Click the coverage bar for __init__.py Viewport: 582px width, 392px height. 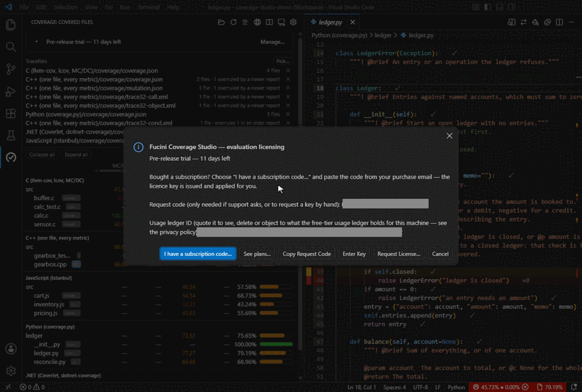click(276, 344)
